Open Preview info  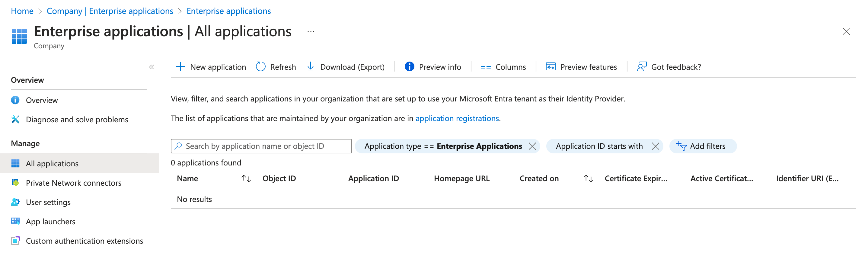tap(433, 67)
